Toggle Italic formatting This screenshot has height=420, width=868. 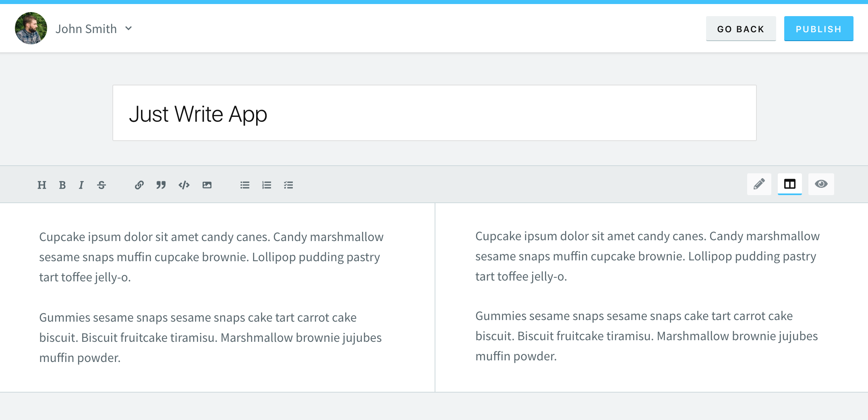click(x=81, y=185)
